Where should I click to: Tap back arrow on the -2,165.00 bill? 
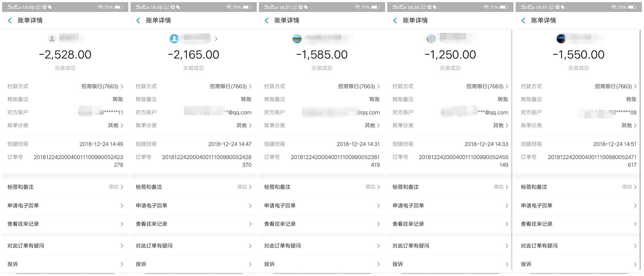click(138, 21)
